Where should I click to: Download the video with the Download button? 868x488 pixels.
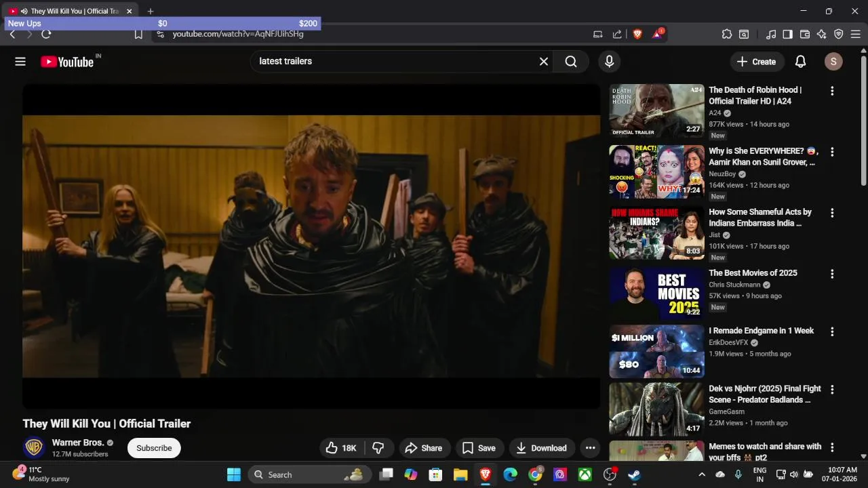542,448
